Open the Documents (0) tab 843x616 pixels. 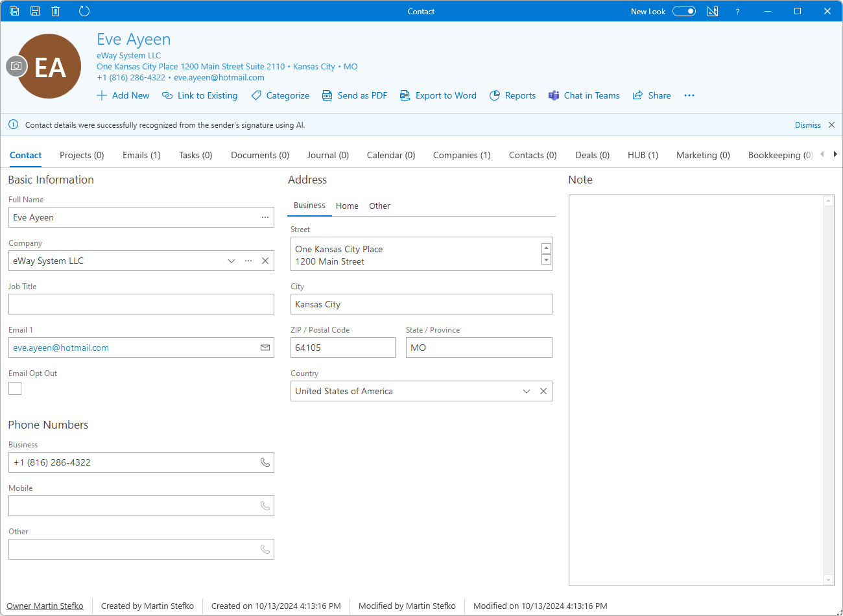[x=260, y=155]
